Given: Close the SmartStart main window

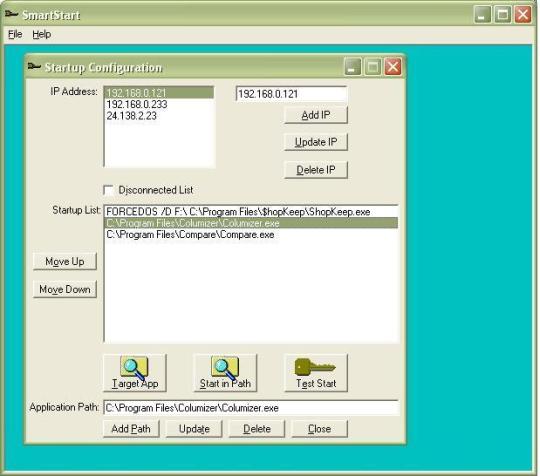Looking at the screenshot, I should click(523, 15).
